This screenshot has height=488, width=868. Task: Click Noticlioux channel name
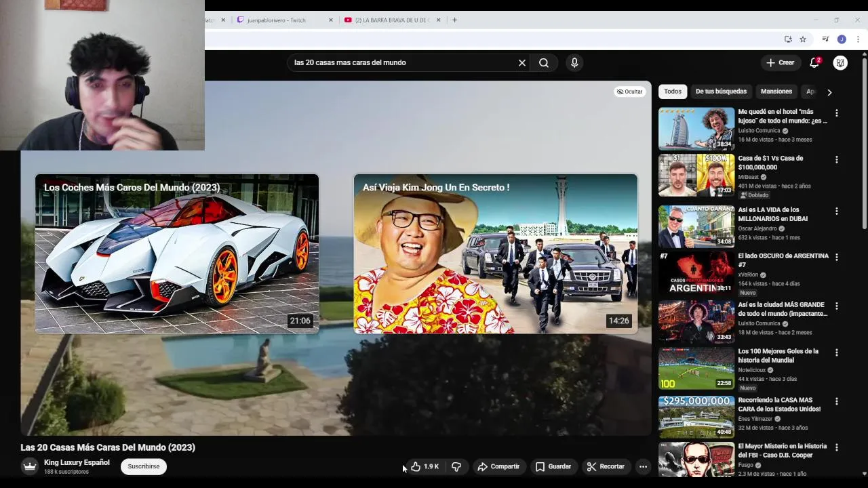pos(751,370)
